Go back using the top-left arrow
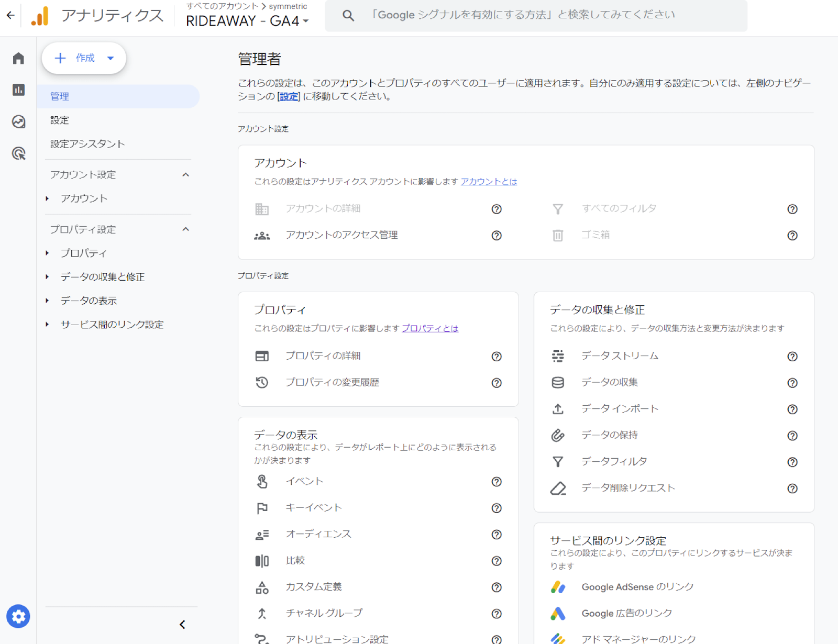Viewport: 838px width, 644px height. click(10, 15)
